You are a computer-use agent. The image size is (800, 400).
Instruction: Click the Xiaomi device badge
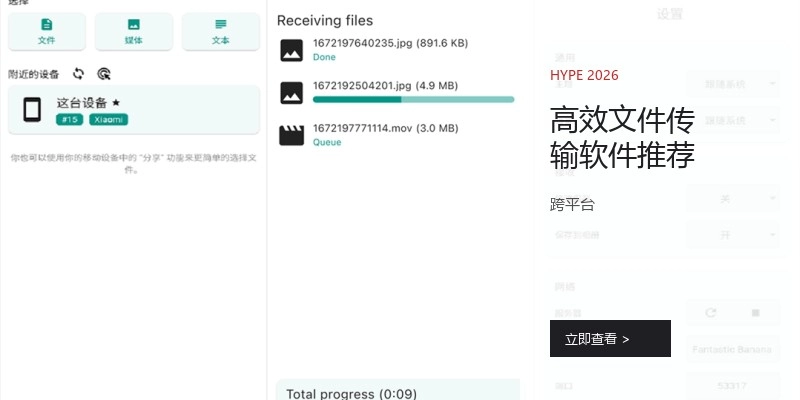109,119
